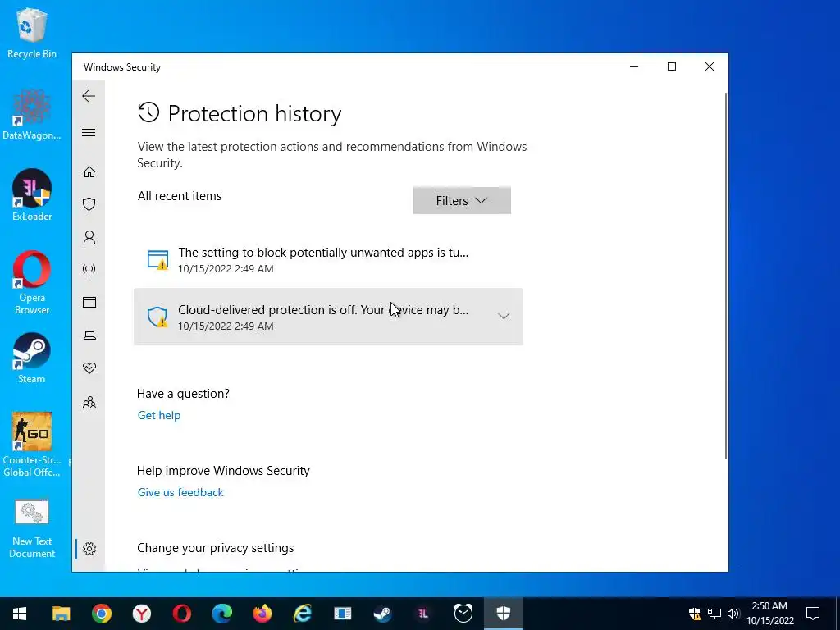This screenshot has width=840, height=630.
Task: Open the Windows Start menu
Action: tap(20, 614)
